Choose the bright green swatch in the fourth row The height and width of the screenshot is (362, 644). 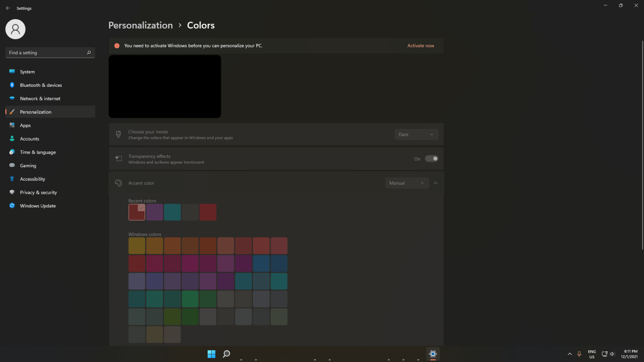190,299
